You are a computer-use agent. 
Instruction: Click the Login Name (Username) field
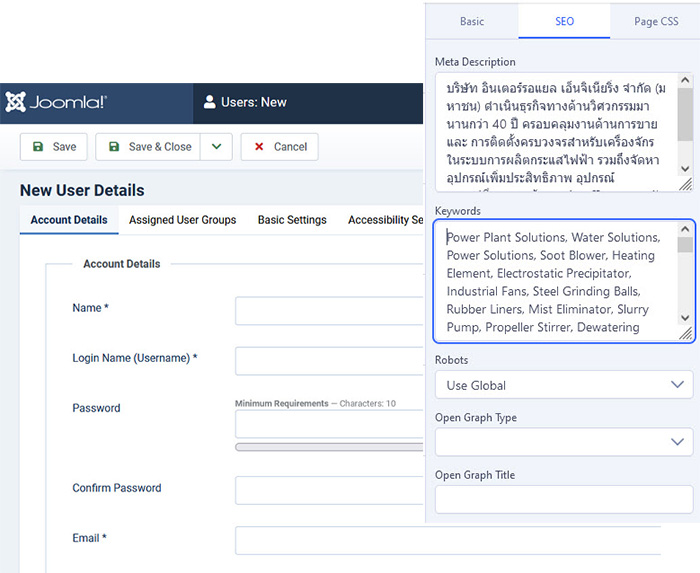pos(330,361)
